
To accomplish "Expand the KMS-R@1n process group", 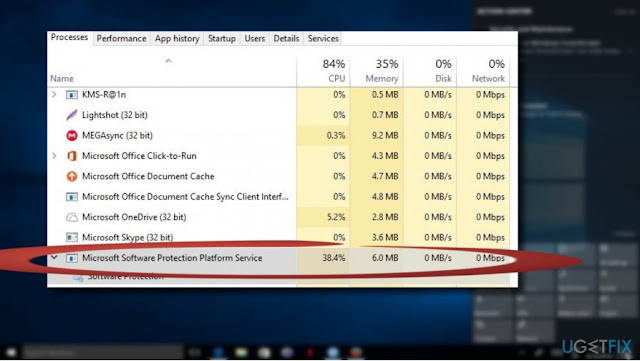I will (54, 95).
